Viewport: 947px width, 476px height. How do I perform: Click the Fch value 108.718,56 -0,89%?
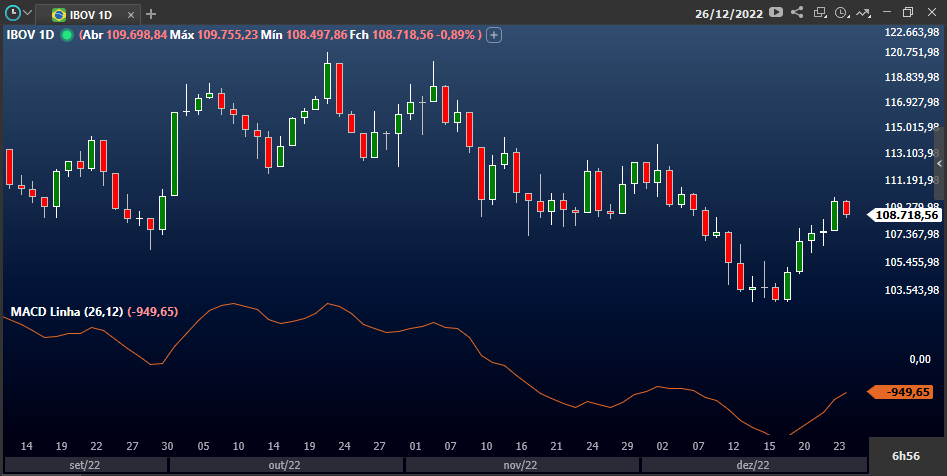coord(423,34)
